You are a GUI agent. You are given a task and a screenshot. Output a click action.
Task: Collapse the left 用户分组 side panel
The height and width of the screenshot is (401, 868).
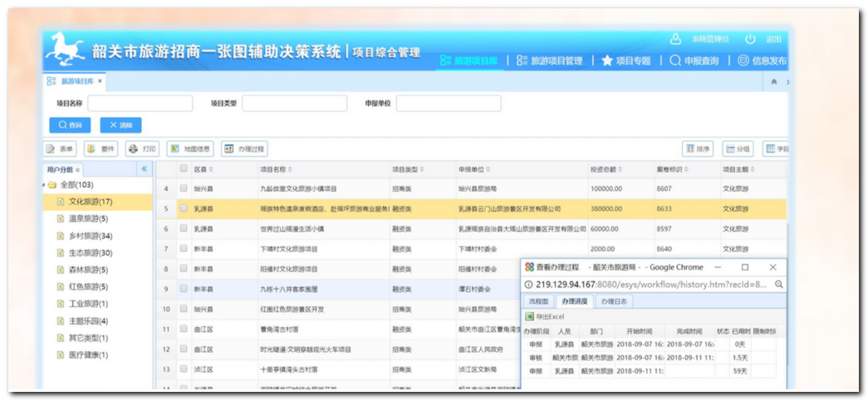click(x=144, y=169)
